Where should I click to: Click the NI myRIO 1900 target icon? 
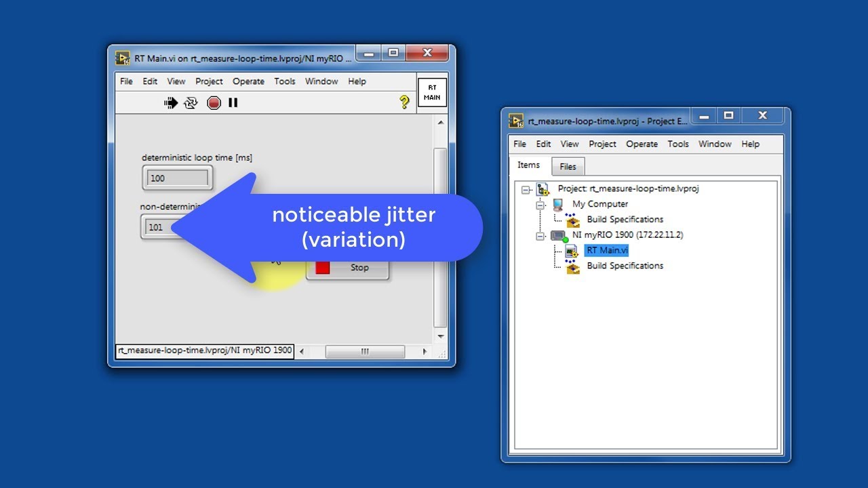click(559, 236)
